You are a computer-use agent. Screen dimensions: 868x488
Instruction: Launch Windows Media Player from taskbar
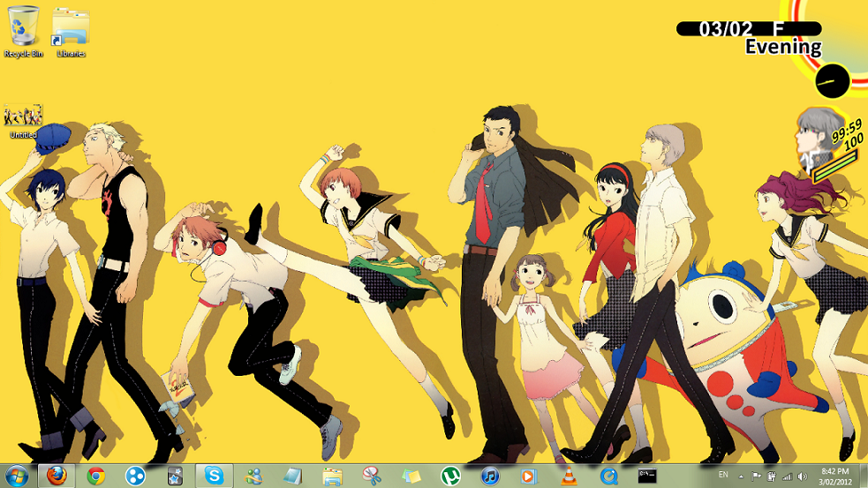529,476
